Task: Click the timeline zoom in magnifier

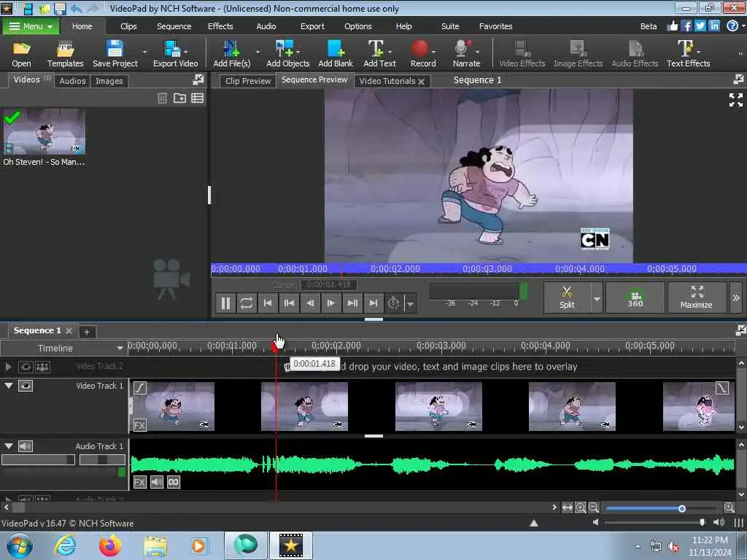Action: point(729,507)
